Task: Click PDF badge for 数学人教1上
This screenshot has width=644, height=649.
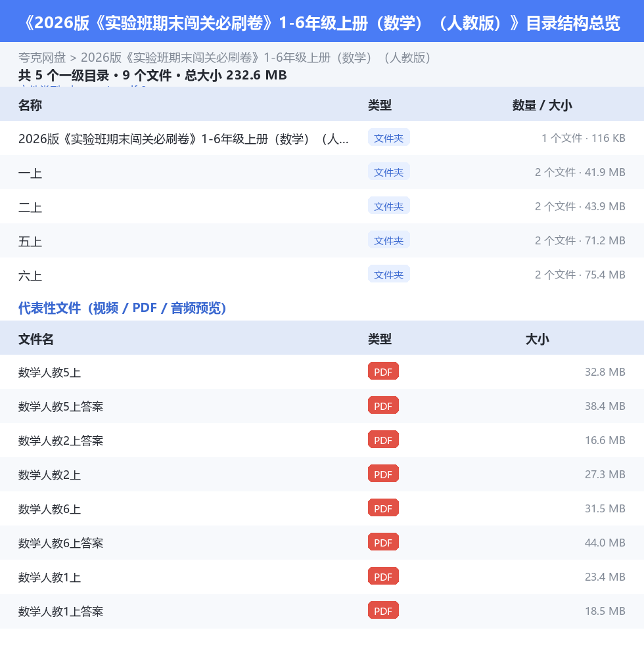Action: click(x=384, y=576)
